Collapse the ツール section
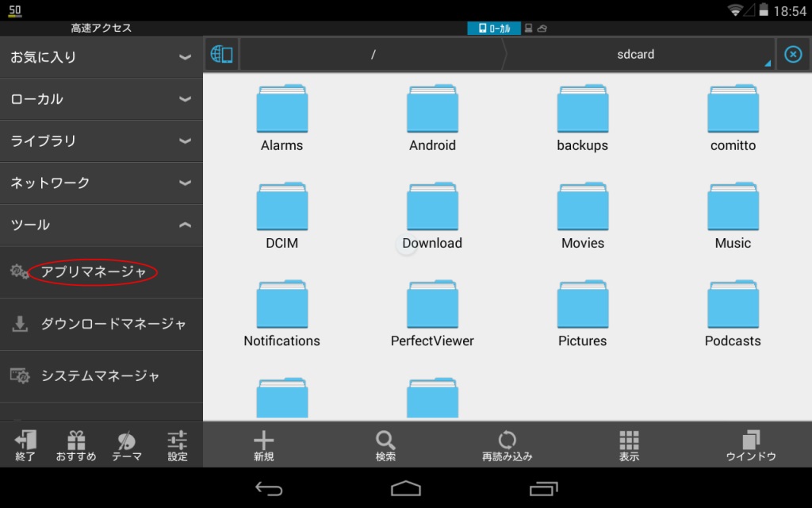 [101, 225]
